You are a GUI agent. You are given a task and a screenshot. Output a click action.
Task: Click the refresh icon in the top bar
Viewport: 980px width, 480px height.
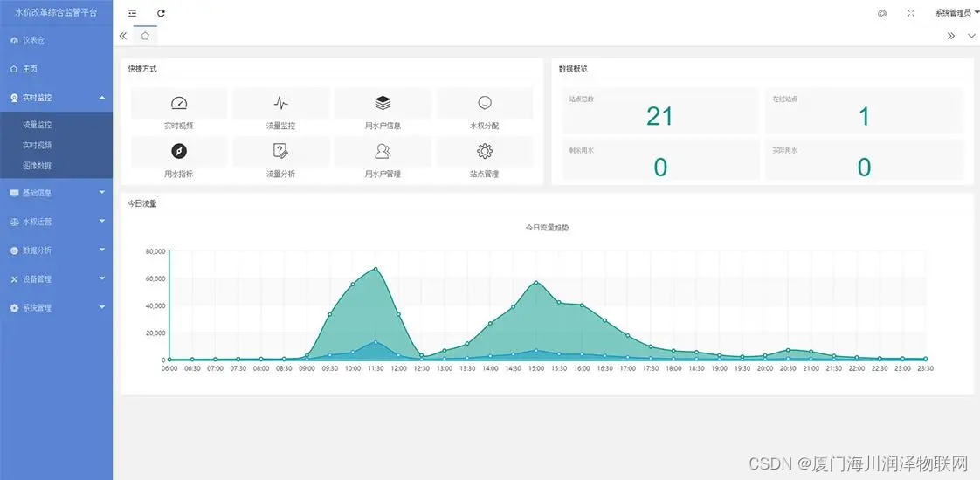[x=161, y=13]
